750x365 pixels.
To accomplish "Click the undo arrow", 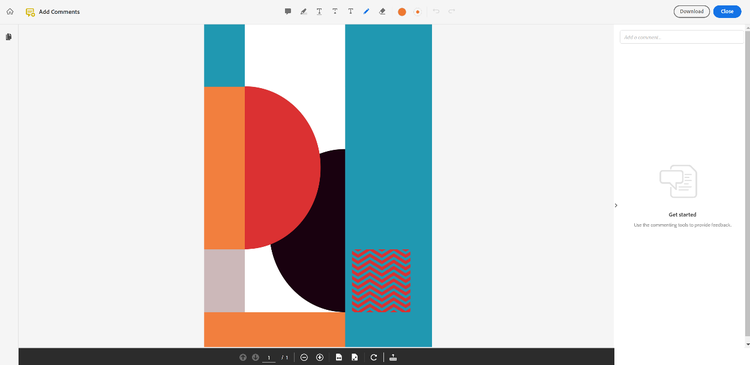I will pyautogui.click(x=436, y=11).
